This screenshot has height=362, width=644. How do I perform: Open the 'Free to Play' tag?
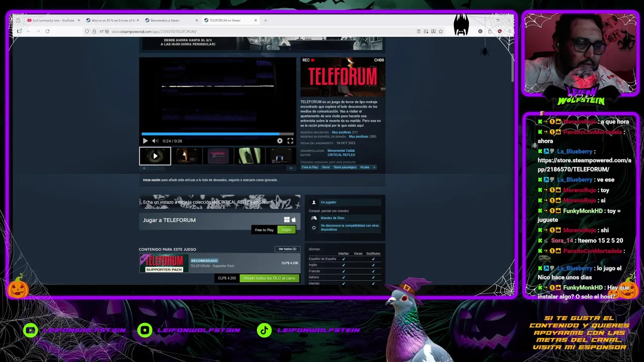click(x=310, y=167)
